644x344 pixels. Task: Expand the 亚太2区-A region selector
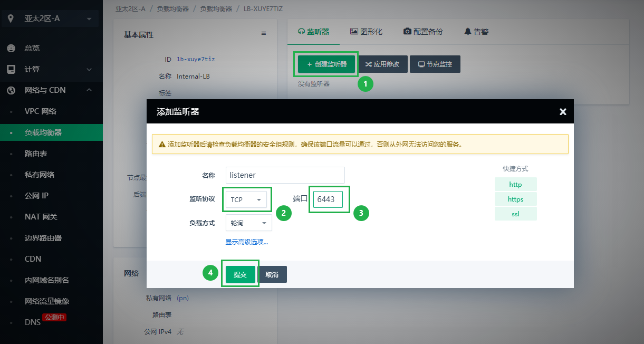(51, 19)
